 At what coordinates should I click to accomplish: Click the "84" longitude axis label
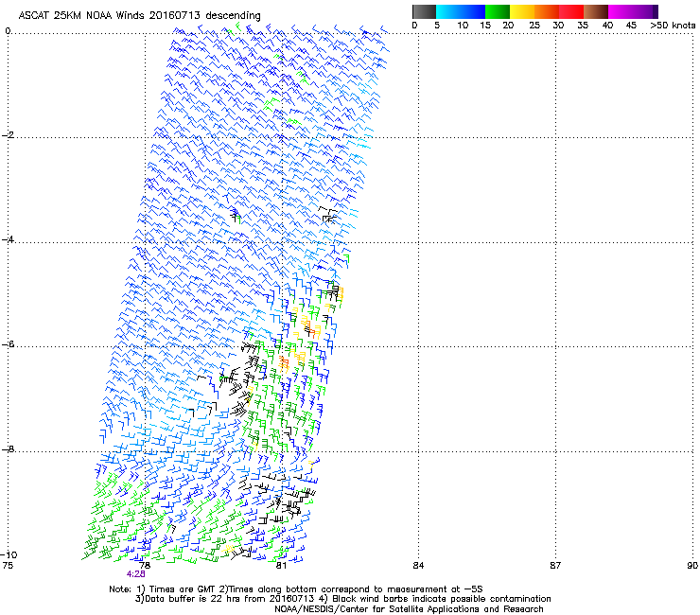[418, 566]
